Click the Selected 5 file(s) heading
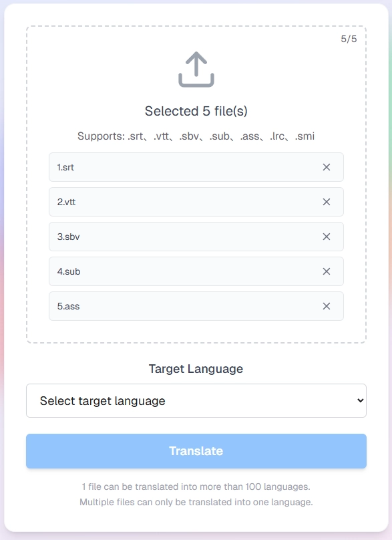 tap(196, 111)
